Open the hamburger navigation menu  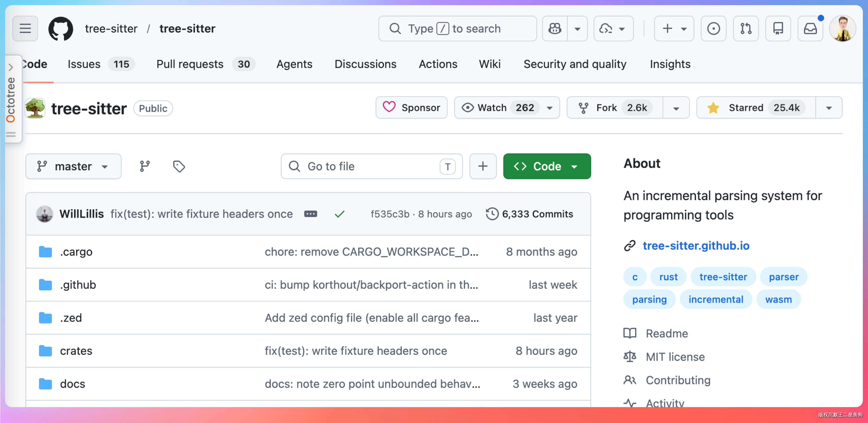tap(25, 29)
